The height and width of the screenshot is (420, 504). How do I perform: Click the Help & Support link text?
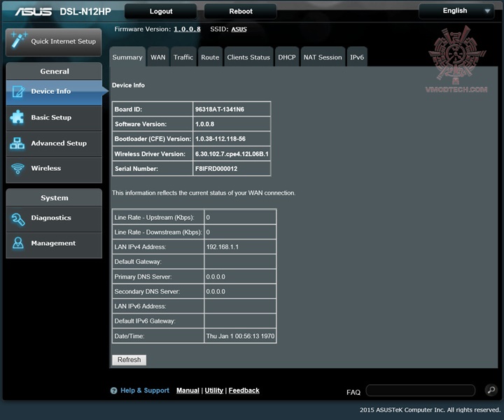tap(145, 391)
